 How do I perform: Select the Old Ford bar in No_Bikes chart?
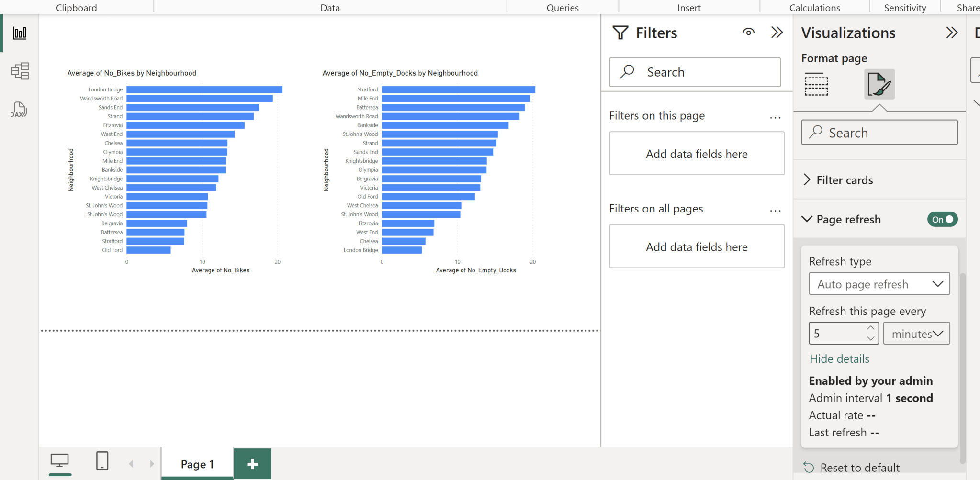(x=148, y=250)
